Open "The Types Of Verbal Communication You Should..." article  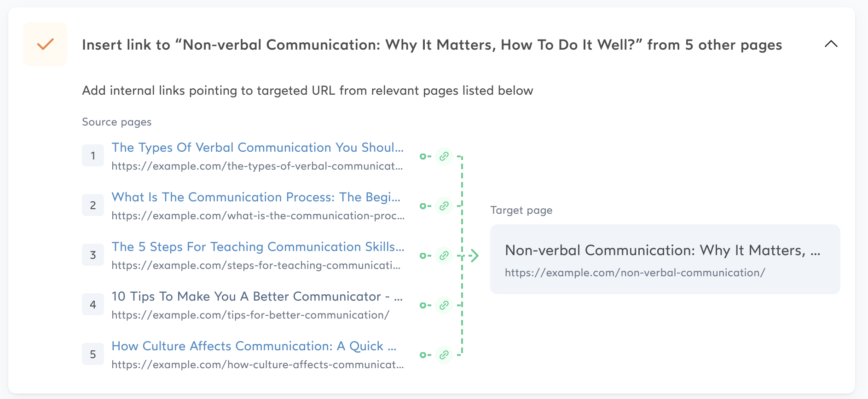point(257,148)
